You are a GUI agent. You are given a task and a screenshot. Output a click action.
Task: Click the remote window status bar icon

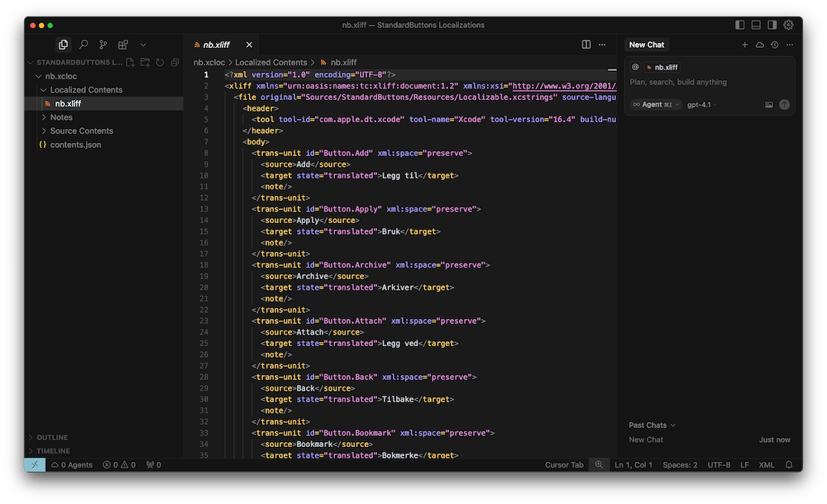(35, 464)
